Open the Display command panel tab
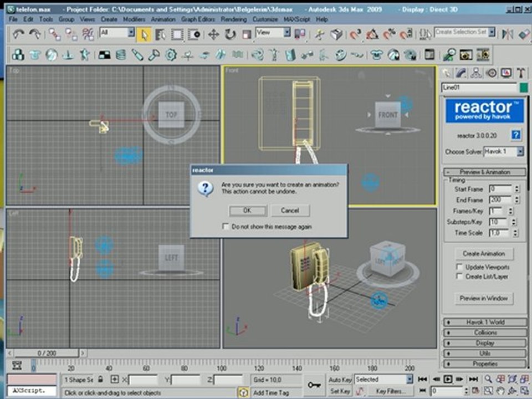This screenshot has height=399, width=532. click(x=506, y=73)
